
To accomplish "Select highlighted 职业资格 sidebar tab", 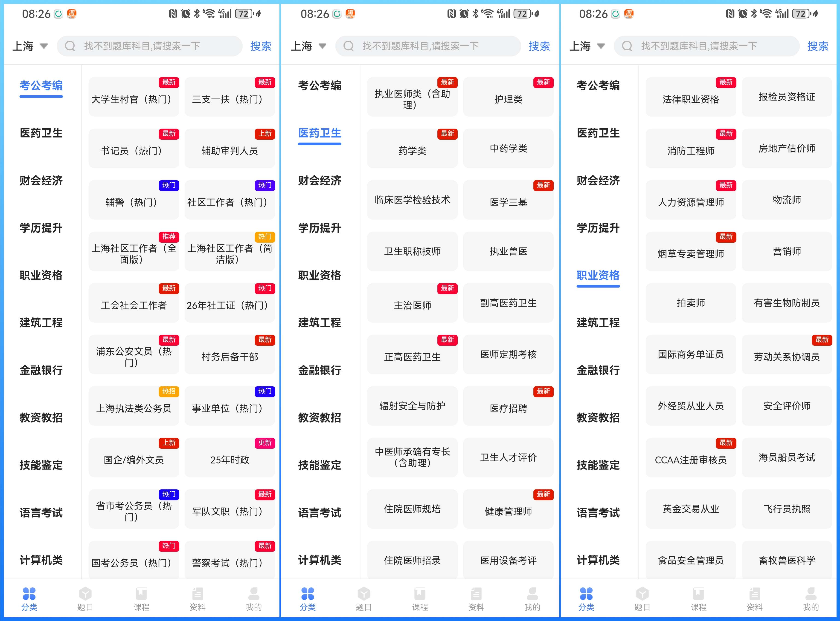I will coord(598,276).
